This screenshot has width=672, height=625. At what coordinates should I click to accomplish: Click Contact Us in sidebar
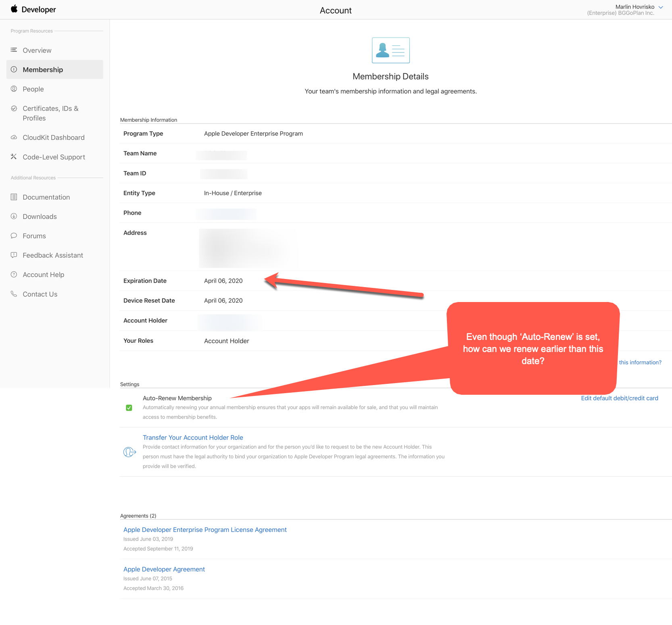coord(40,294)
